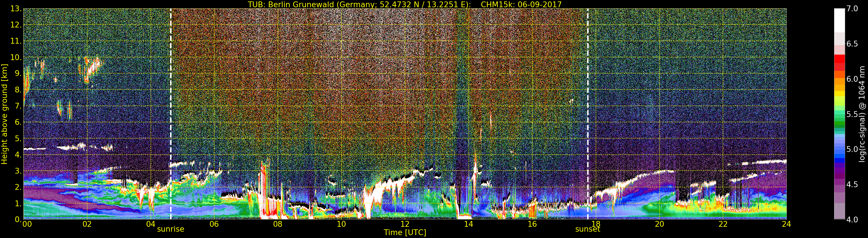Image resolution: width=868 pixels, height=238 pixels.
Task: Click height axis tick '9.'
Action: (18, 74)
